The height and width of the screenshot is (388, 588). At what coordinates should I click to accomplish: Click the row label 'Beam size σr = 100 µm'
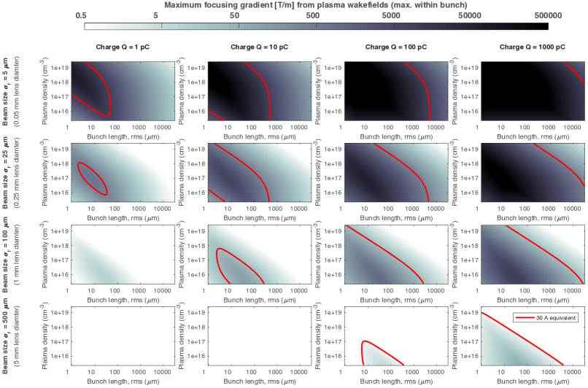(x=5, y=255)
